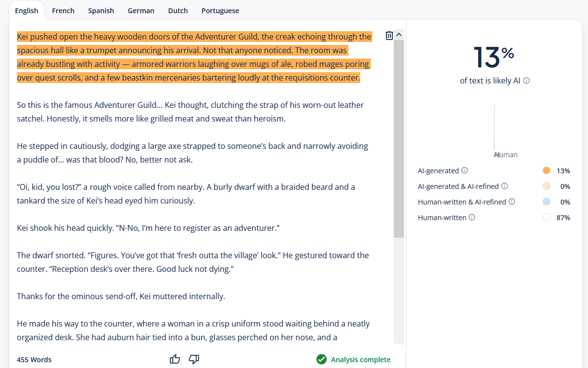This screenshot has height=368, width=588.
Task: Switch to the Portuguese tab
Action: (x=220, y=11)
